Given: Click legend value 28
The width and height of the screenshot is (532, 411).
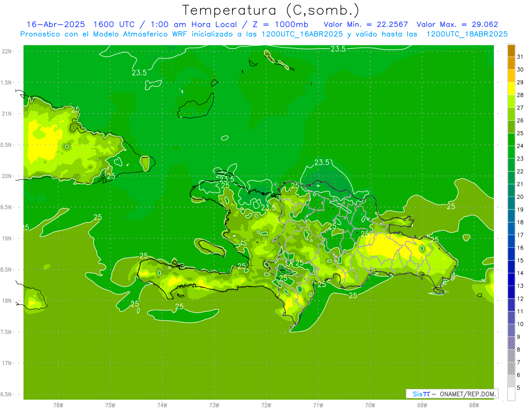Looking at the screenshot, I should tap(520, 95).
